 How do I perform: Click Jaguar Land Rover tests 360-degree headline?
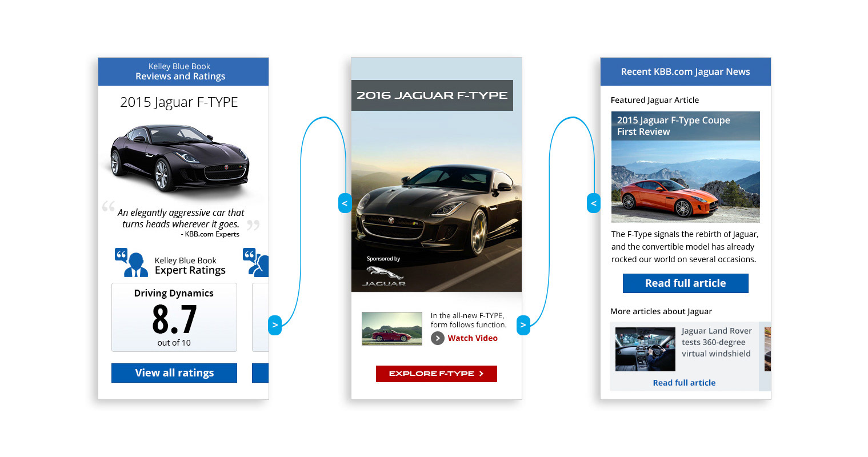click(717, 342)
